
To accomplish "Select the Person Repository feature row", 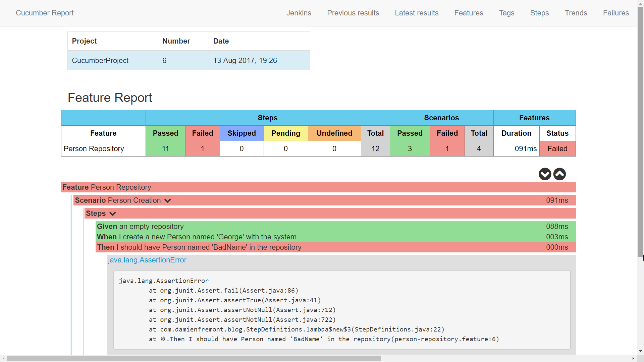I will click(x=318, y=149).
